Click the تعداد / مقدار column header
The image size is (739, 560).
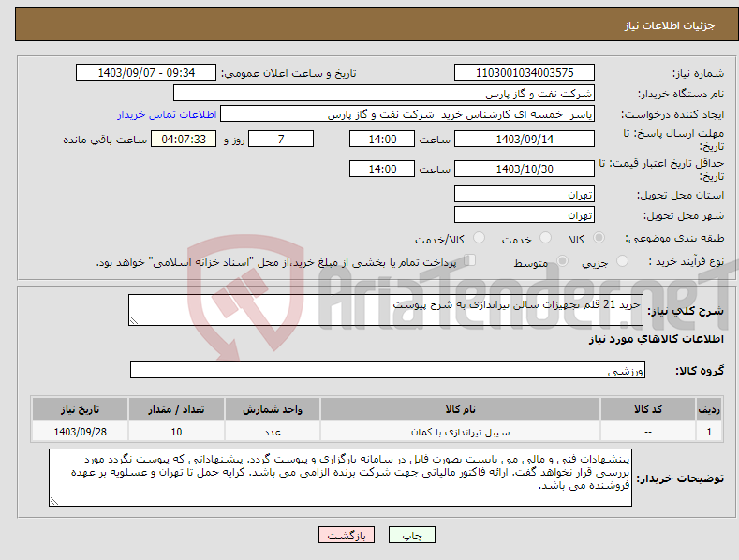click(176, 409)
